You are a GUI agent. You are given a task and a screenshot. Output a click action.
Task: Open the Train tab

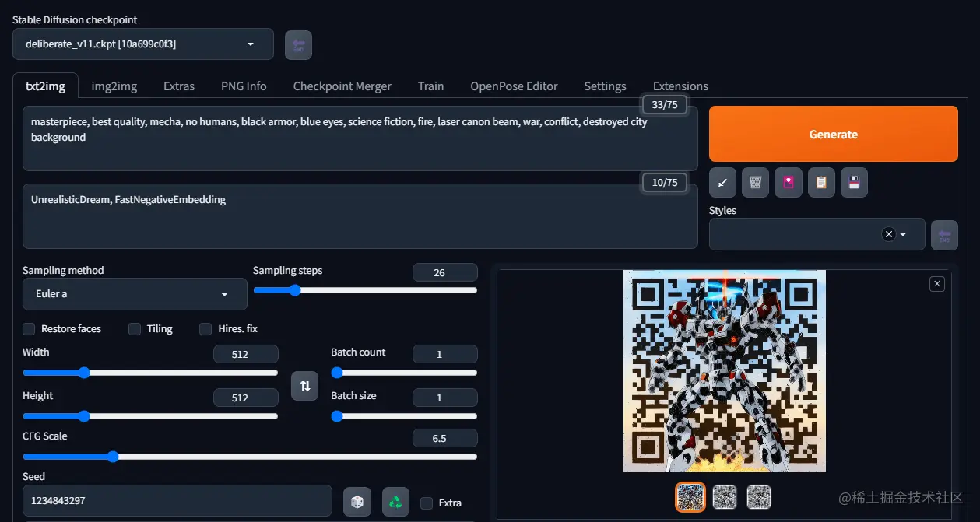point(430,86)
